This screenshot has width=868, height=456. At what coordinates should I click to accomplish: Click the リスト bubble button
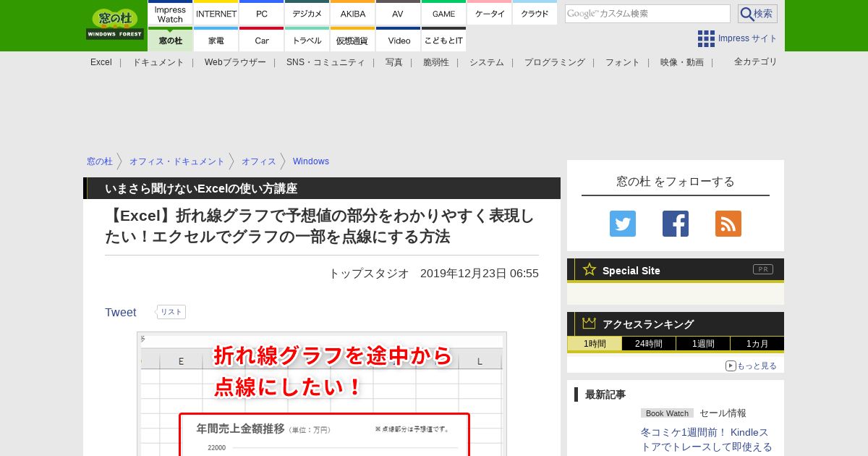click(171, 312)
